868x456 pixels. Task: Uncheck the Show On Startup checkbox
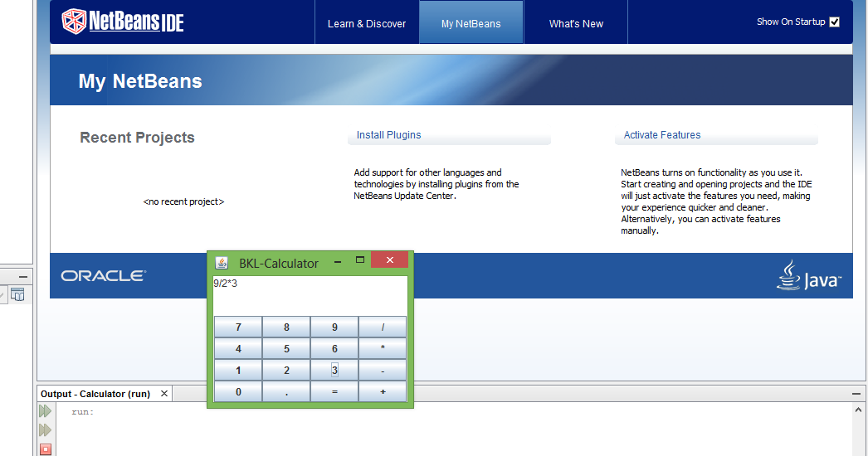coord(835,22)
